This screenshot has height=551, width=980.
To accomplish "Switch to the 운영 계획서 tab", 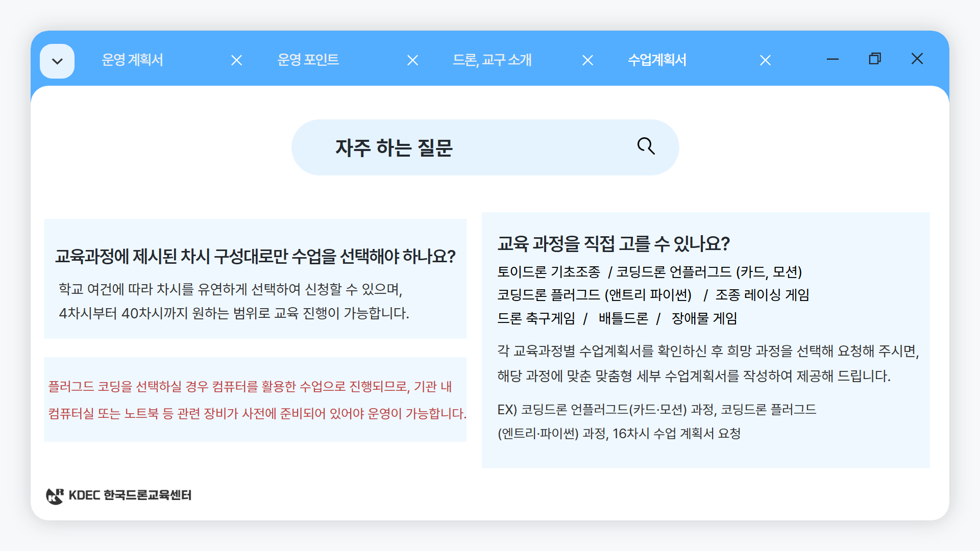I will (x=134, y=60).
